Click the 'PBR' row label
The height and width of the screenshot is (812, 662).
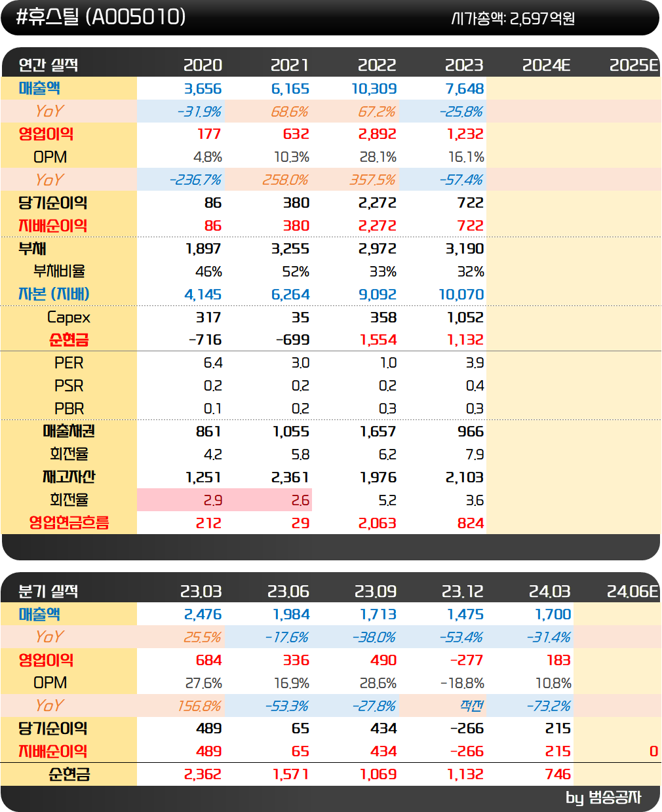(69, 408)
